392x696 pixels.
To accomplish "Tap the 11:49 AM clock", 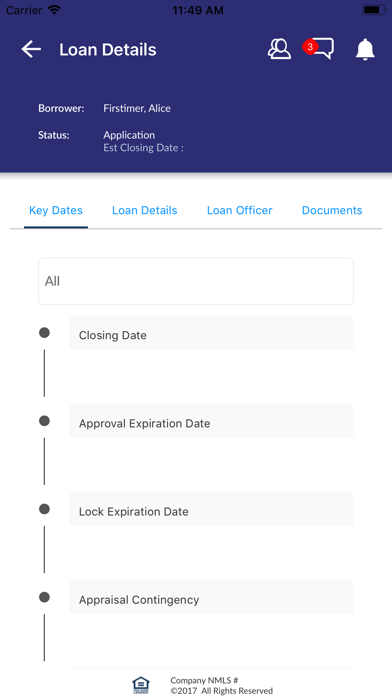I will click(198, 10).
